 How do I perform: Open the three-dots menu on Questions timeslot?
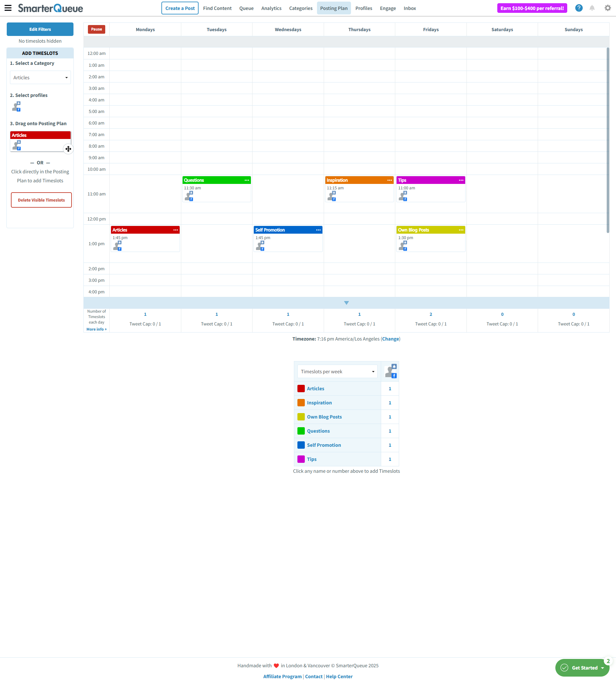pyautogui.click(x=247, y=180)
